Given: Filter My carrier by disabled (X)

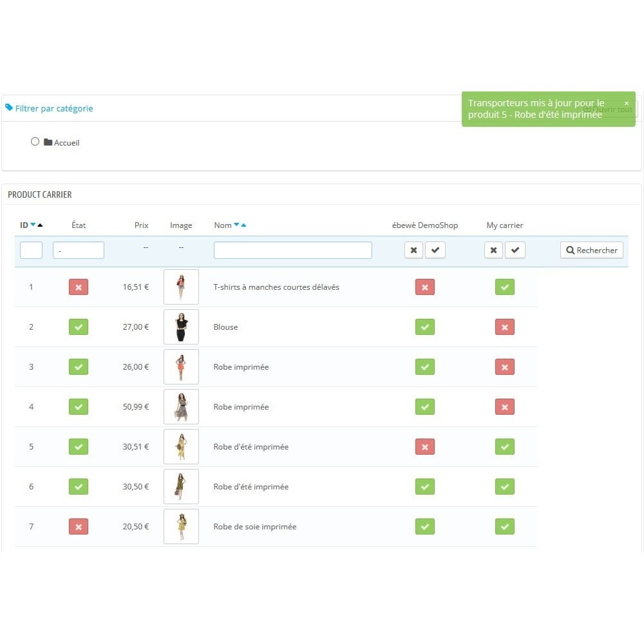Looking at the screenshot, I should (x=494, y=250).
